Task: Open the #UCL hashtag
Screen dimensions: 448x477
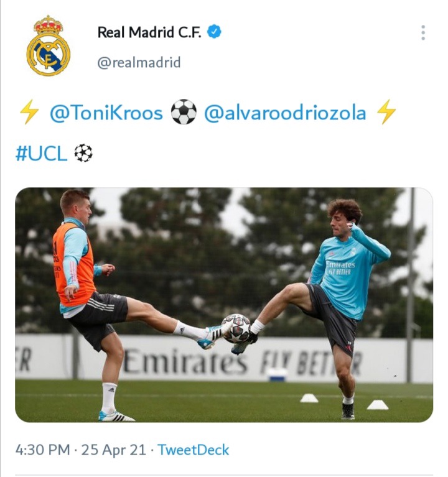Action: (41, 154)
